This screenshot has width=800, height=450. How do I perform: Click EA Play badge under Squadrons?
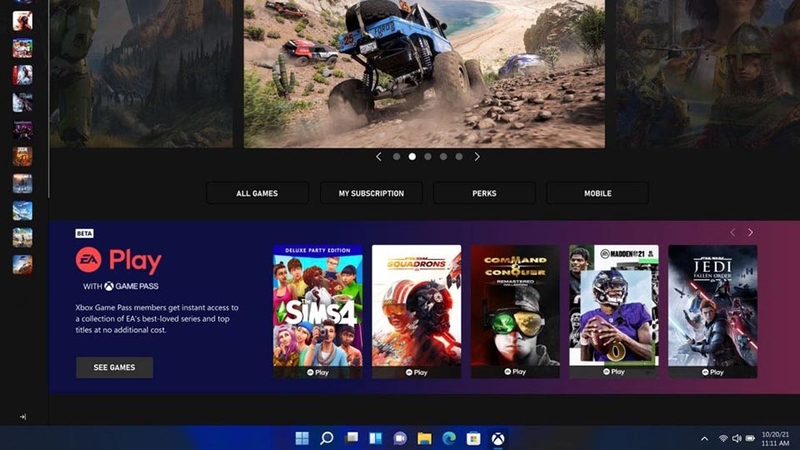pos(416,372)
